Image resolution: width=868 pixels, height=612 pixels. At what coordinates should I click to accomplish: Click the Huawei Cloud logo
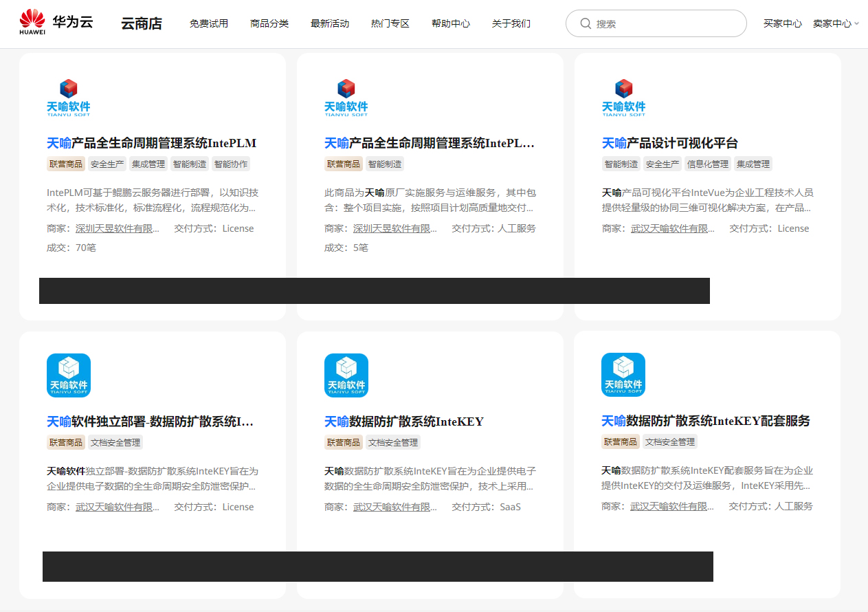(x=56, y=23)
